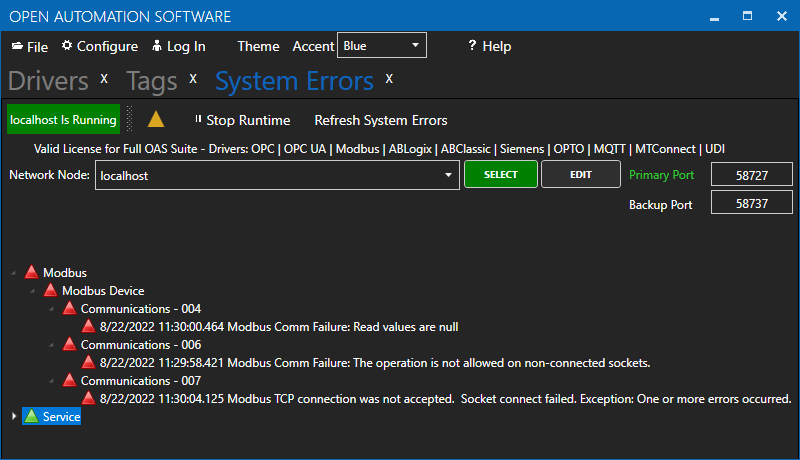
Task: Click the yellow warning triangle icon in toolbar
Action: point(155,120)
